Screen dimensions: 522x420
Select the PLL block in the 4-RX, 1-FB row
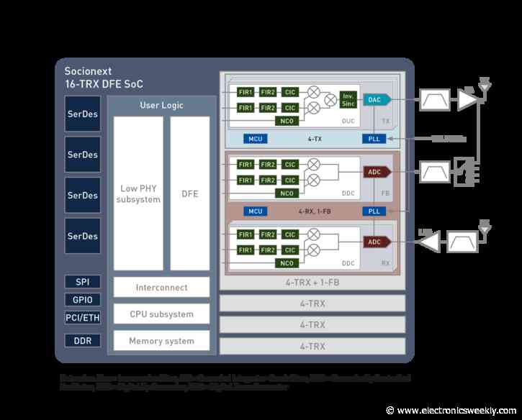click(374, 211)
